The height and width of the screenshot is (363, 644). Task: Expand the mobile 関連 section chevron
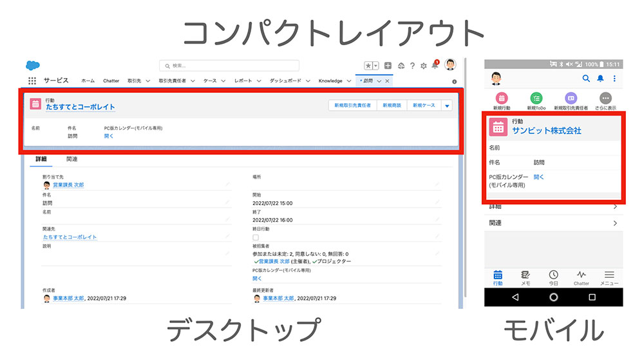click(x=615, y=223)
